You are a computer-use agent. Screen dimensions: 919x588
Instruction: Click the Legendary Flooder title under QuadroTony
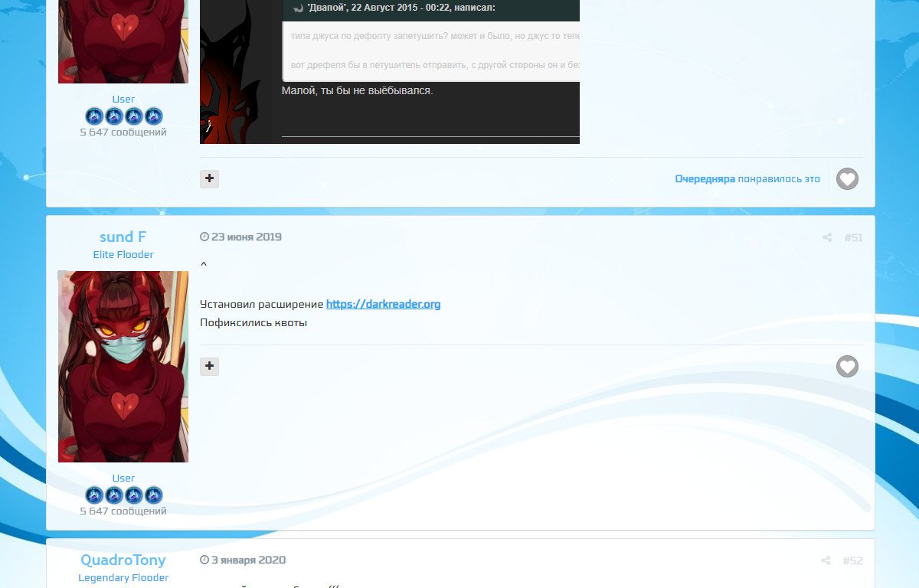click(123, 578)
